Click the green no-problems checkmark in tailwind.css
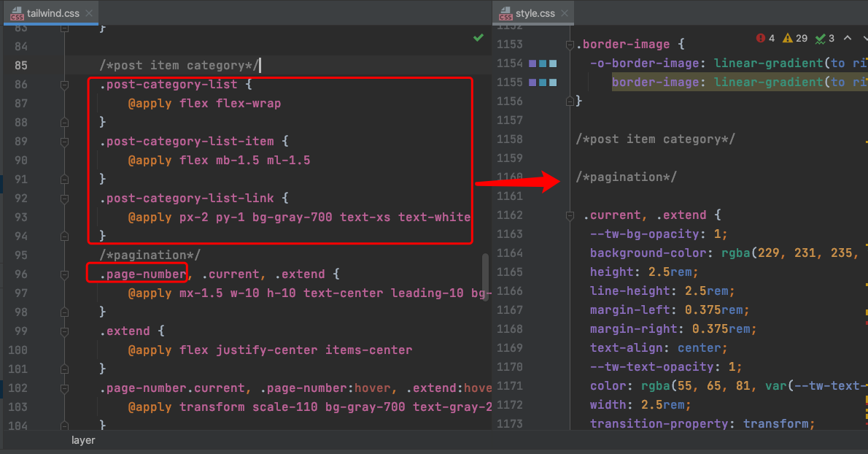The height and width of the screenshot is (454, 868). click(478, 38)
